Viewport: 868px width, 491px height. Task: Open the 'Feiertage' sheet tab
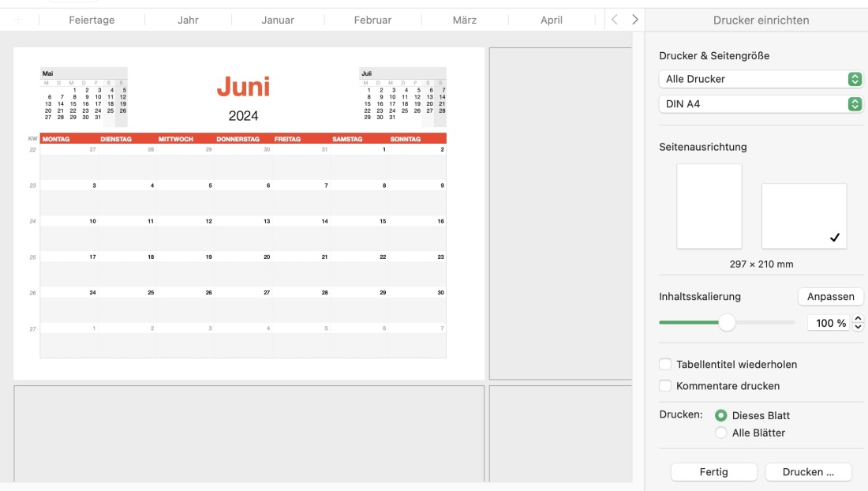91,20
